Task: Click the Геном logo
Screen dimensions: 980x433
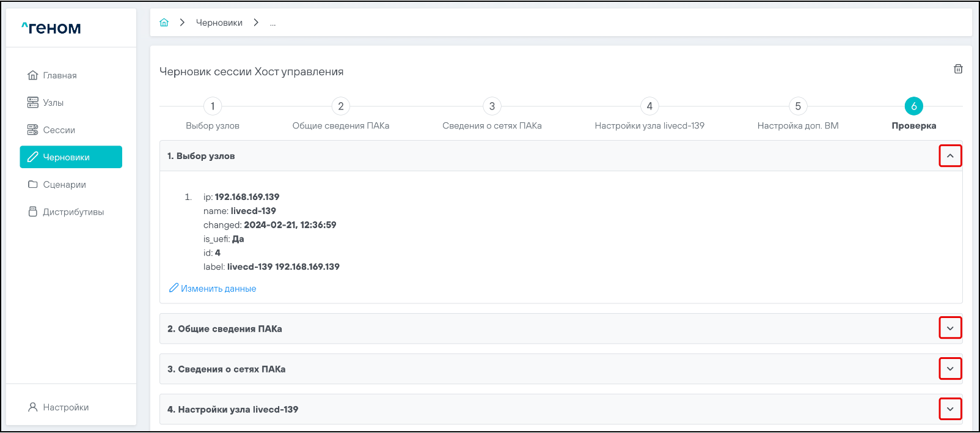Action: [51, 28]
